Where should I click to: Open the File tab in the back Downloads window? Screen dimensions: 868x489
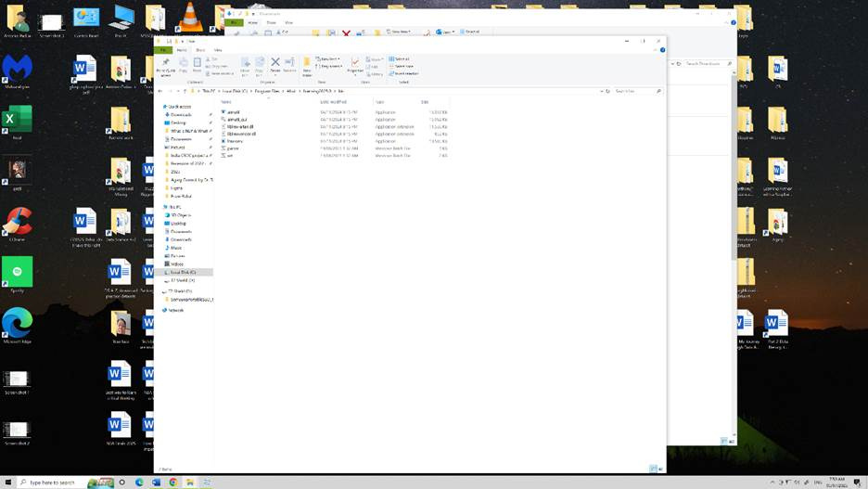pyautogui.click(x=234, y=22)
